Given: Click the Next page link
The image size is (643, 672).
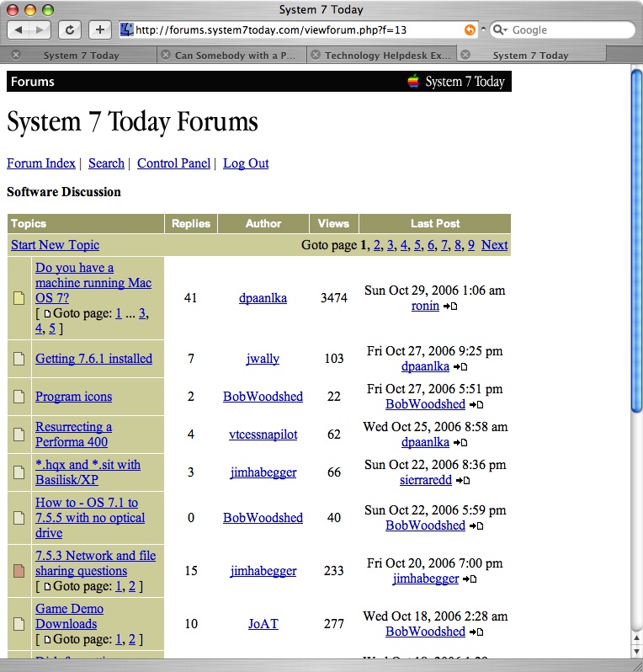Looking at the screenshot, I should (494, 245).
